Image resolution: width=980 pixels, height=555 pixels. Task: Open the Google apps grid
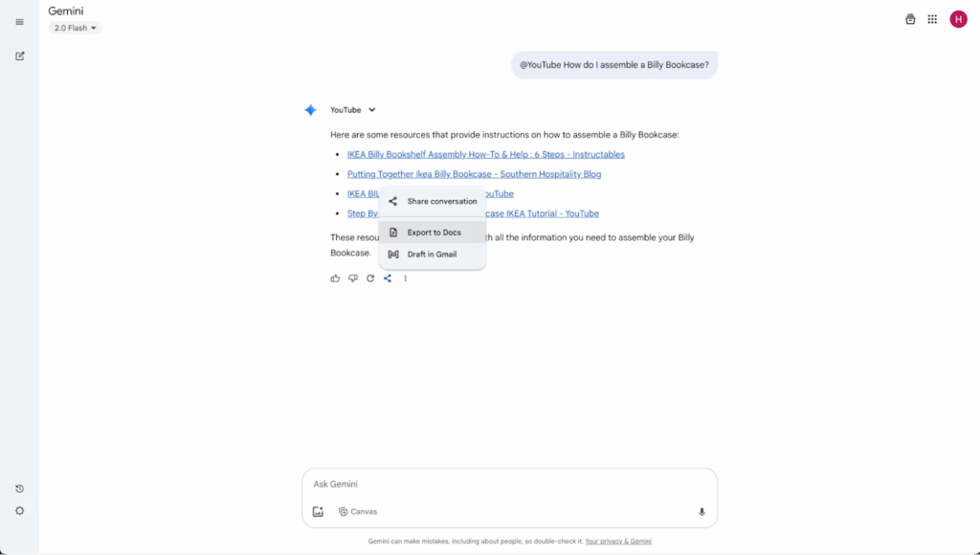point(932,19)
